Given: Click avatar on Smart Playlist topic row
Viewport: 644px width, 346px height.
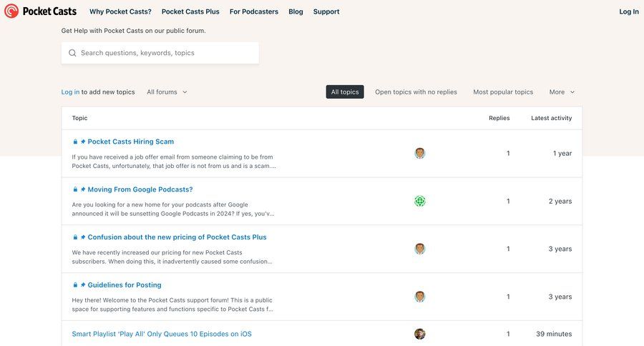Looking at the screenshot, I should pyautogui.click(x=420, y=334).
